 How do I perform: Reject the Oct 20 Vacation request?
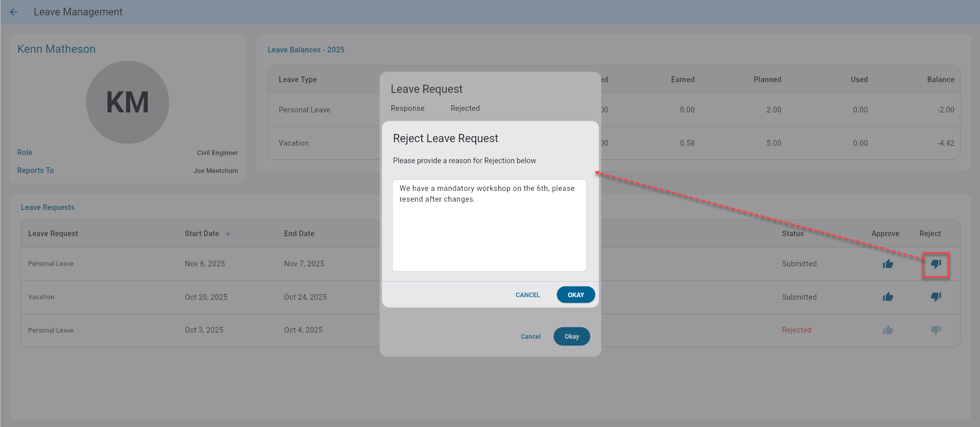tap(936, 297)
